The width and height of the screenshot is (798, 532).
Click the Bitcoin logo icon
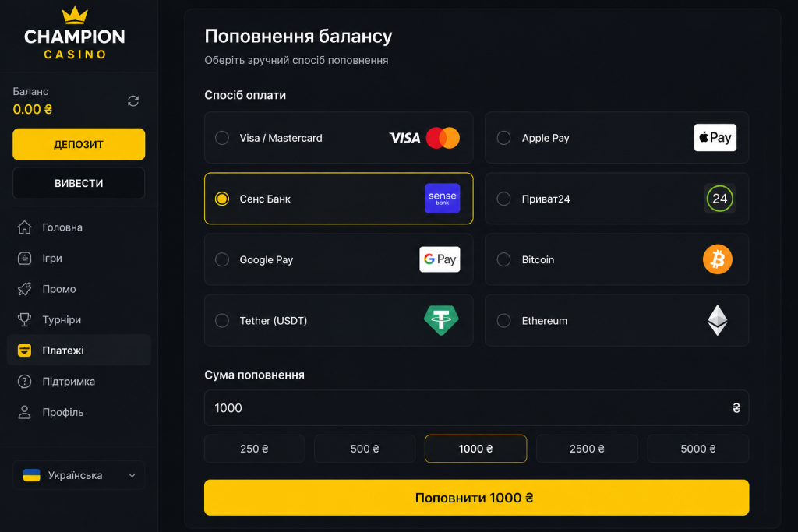pyautogui.click(x=718, y=259)
